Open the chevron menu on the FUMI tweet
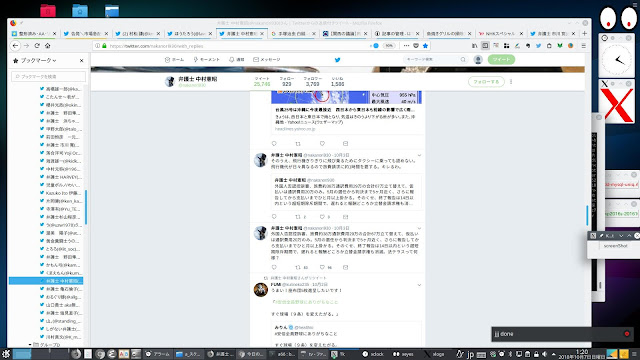This screenshot has height=360, width=640. click(419, 285)
